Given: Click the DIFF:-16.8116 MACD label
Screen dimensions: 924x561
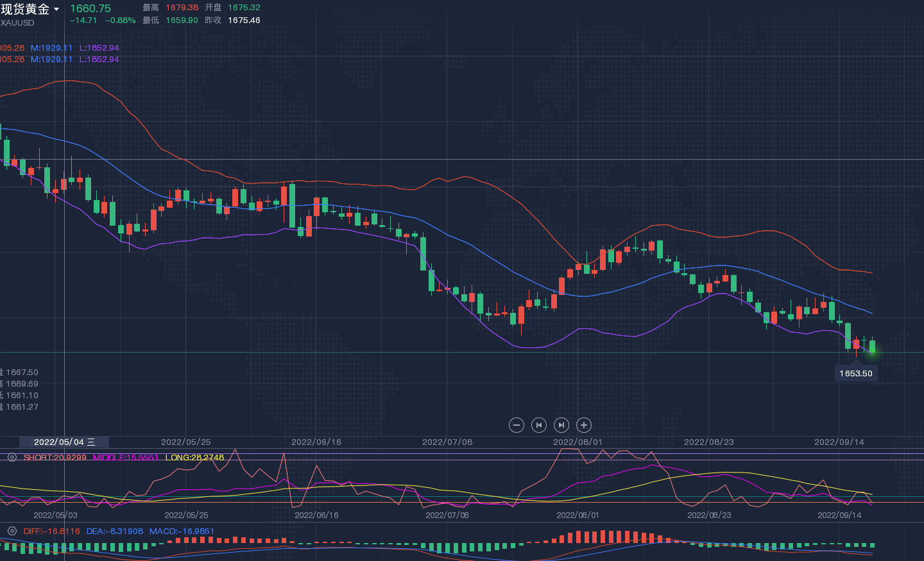Looking at the screenshot, I should 51,532.
